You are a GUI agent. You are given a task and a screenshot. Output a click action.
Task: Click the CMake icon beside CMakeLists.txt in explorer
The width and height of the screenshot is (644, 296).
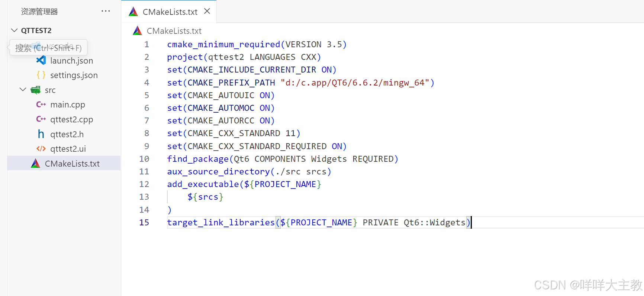pos(36,163)
